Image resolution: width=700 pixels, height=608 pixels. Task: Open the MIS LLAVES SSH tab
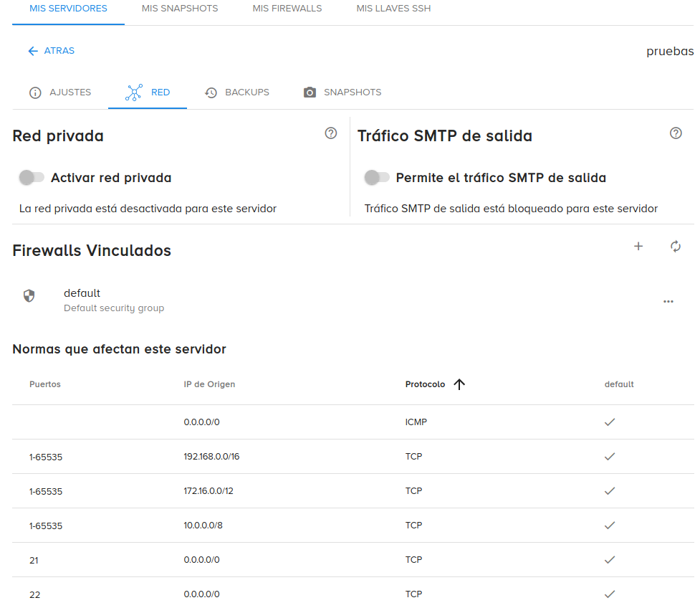[393, 9]
